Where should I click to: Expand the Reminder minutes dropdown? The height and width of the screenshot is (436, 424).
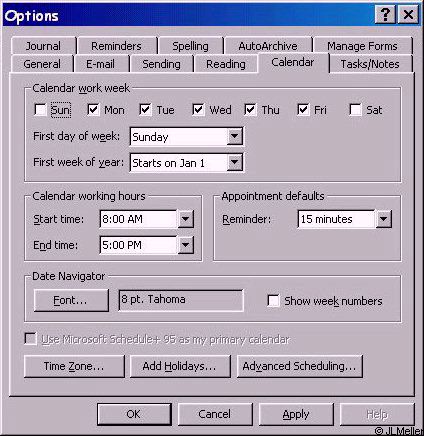383,219
